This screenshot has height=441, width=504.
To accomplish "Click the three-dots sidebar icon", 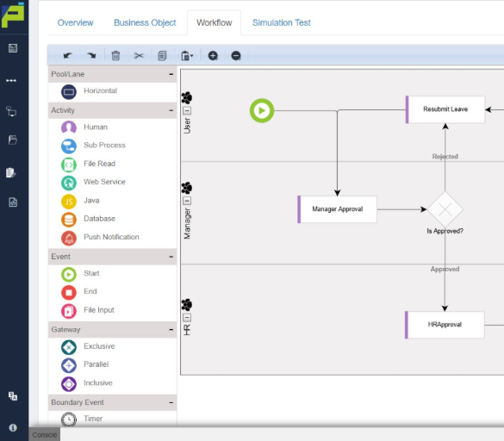I will coord(11,80).
